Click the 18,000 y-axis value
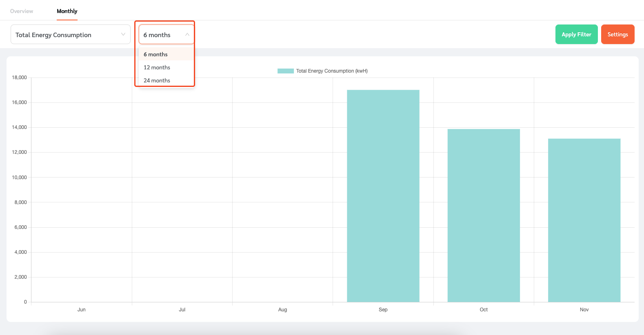 point(19,78)
